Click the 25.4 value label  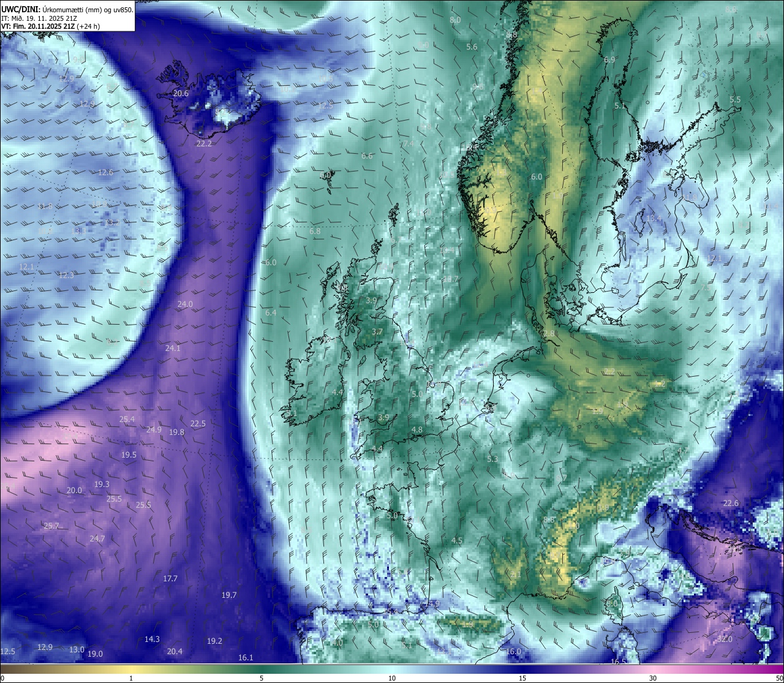127,419
